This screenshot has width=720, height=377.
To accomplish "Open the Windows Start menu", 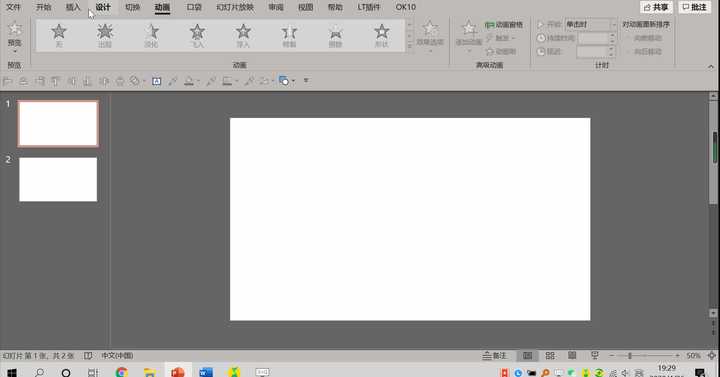I will click(11, 372).
